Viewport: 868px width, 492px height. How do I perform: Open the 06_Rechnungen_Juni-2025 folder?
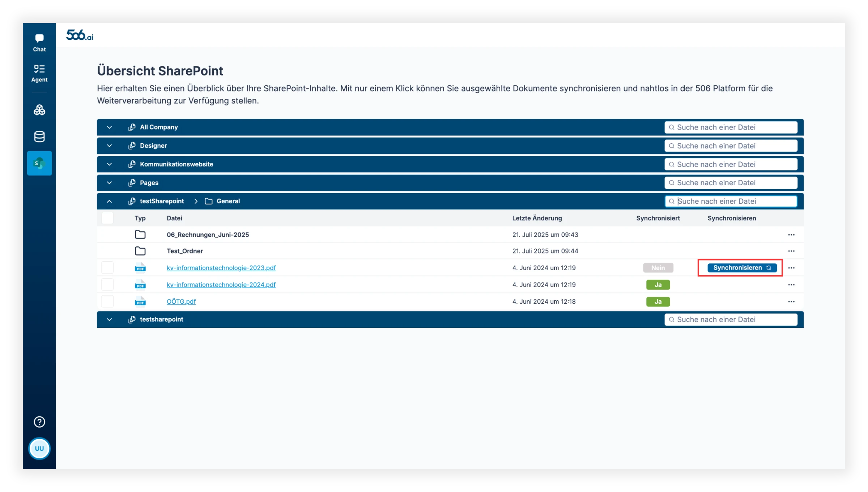pyautogui.click(x=208, y=235)
